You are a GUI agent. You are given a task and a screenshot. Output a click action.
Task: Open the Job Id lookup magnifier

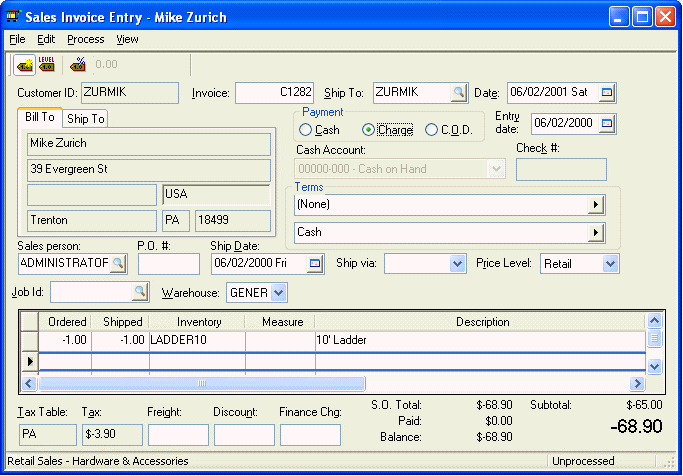point(140,292)
